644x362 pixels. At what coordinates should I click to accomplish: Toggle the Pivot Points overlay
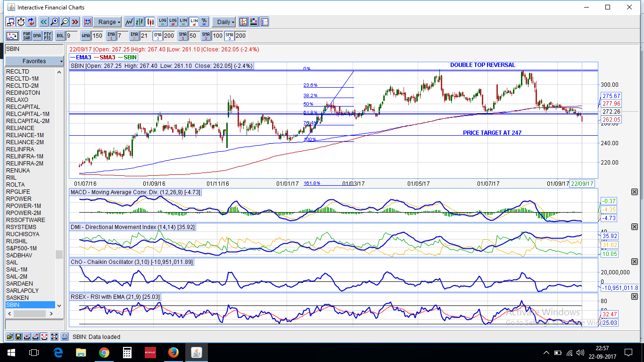click(x=48, y=36)
